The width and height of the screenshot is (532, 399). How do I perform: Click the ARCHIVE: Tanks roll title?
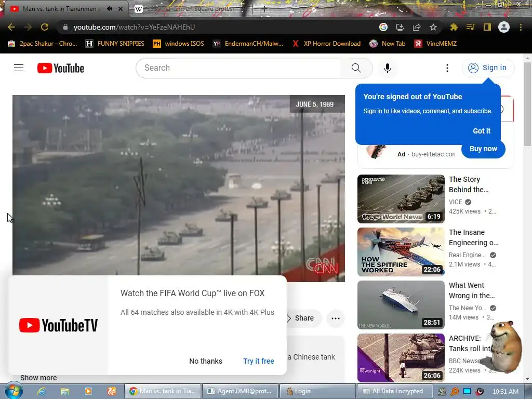point(470,343)
